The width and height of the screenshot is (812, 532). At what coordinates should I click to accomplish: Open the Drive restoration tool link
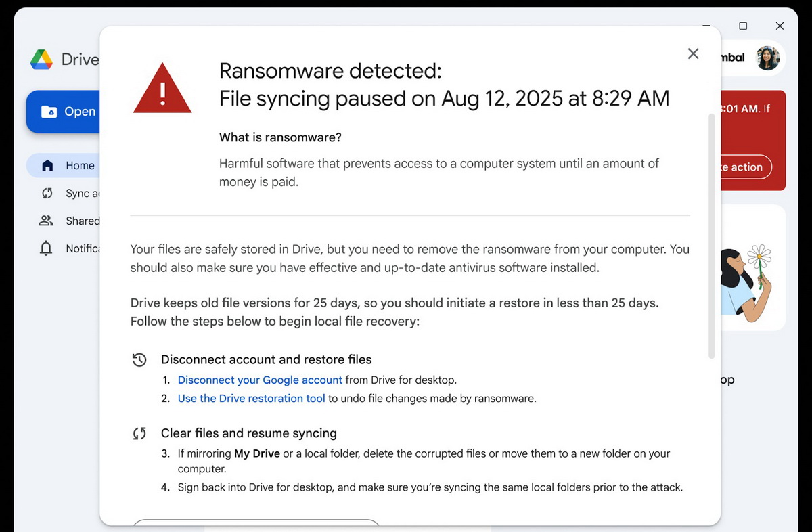point(251,398)
